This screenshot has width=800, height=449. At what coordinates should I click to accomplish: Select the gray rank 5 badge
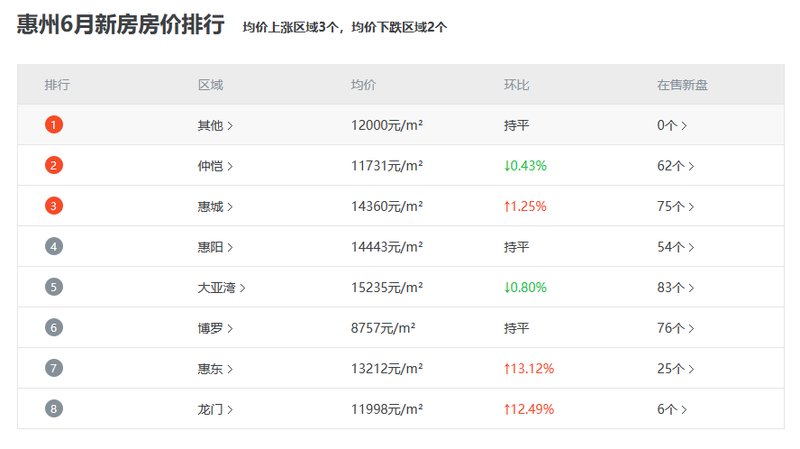54,287
